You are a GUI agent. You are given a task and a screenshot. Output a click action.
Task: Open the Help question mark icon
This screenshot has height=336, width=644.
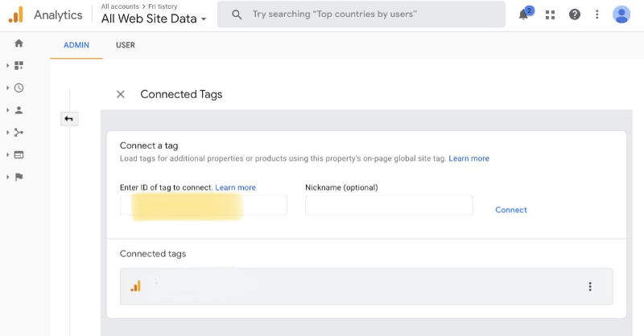(x=575, y=14)
